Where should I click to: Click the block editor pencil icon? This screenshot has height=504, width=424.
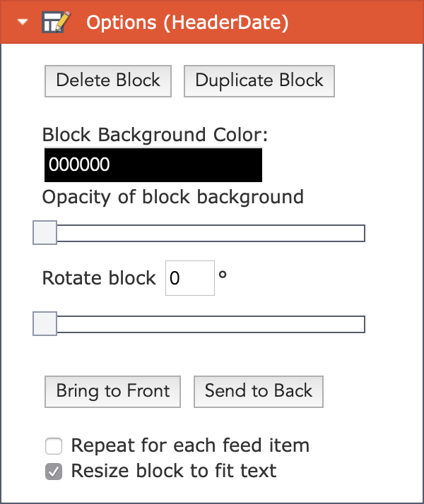(x=56, y=22)
